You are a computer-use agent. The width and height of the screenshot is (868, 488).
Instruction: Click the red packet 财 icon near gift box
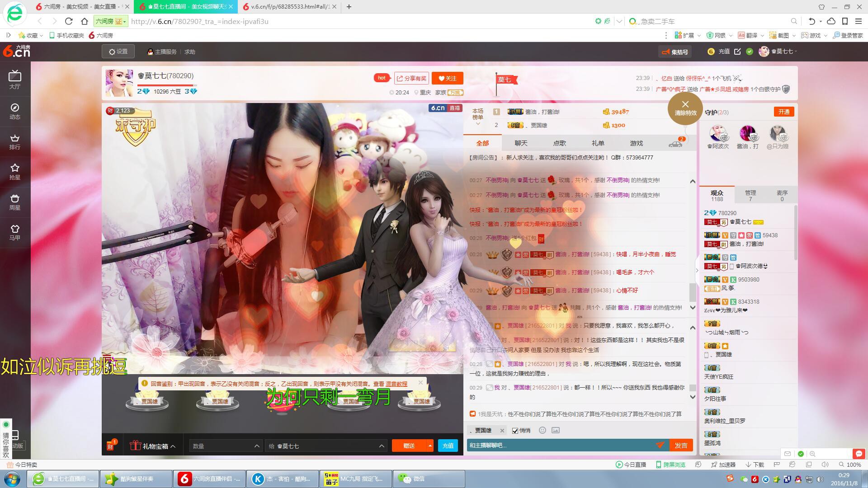(x=111, y=445)
